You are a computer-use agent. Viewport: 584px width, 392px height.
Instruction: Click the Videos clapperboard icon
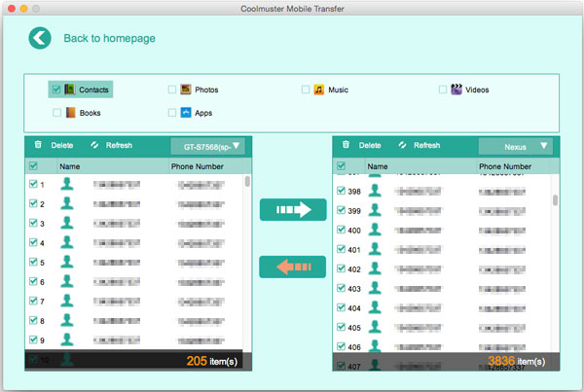[x=456, y=89]
